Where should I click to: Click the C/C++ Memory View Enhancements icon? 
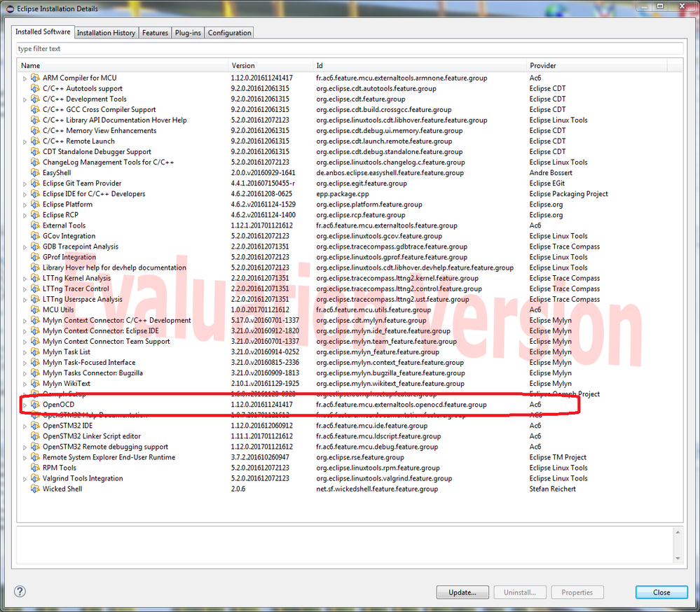pyautogui.click(x=35, y=131)
